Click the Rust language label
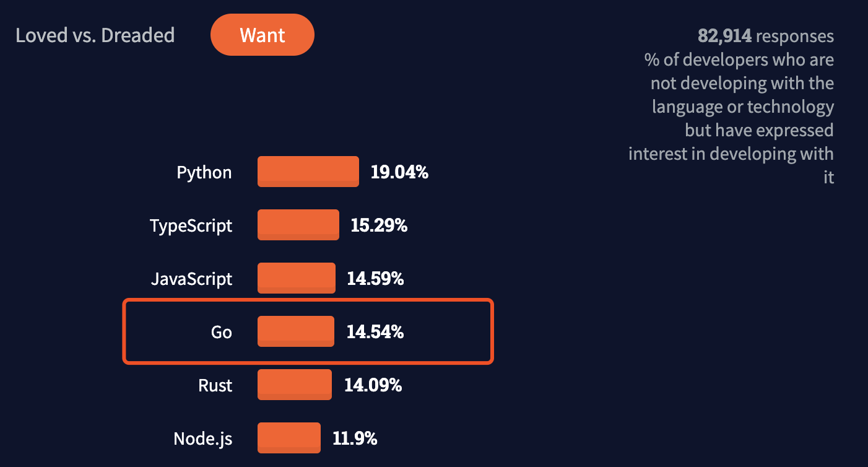Screen dimensions: 868x467 point(215,386)
